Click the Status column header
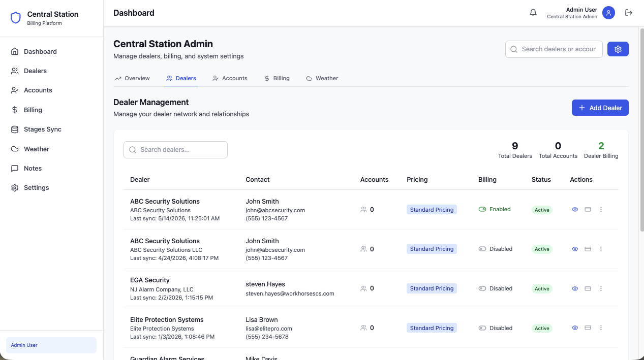Image resolution: width=644 pixels, height=360 pixels. (541, 179)
